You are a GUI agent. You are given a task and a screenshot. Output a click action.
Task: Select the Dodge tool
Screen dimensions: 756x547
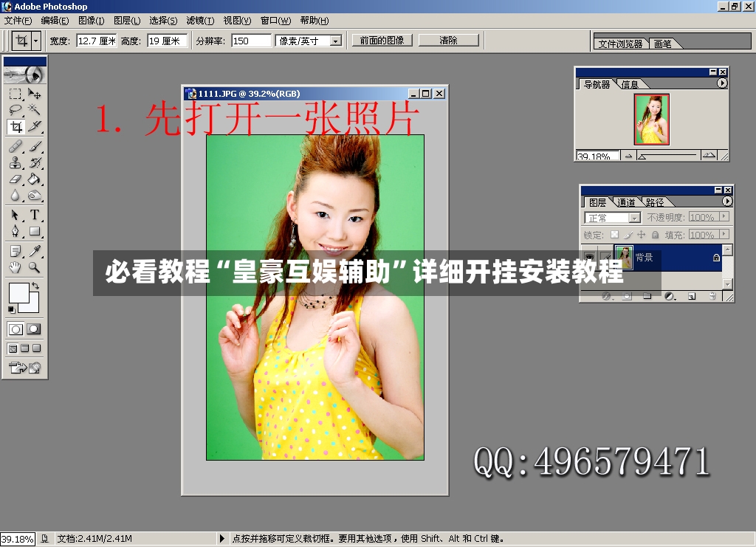click(x=34, y=195)
